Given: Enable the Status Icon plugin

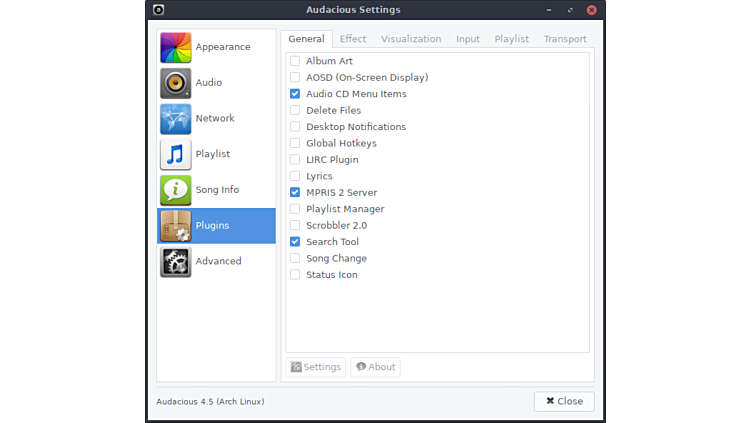Looking at the screenshot, I should coord(295,275).
